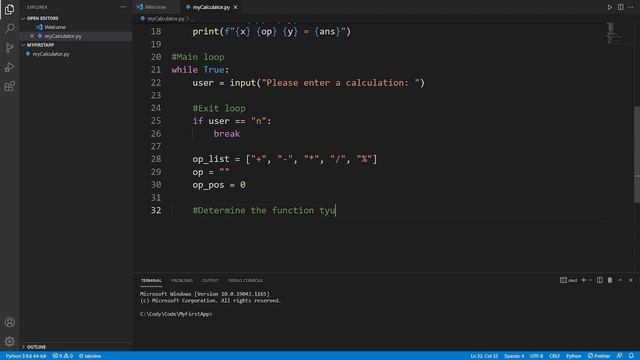Change file encoding UTF-8
This screenshot has width=640, height=360.
click(536, 356)
